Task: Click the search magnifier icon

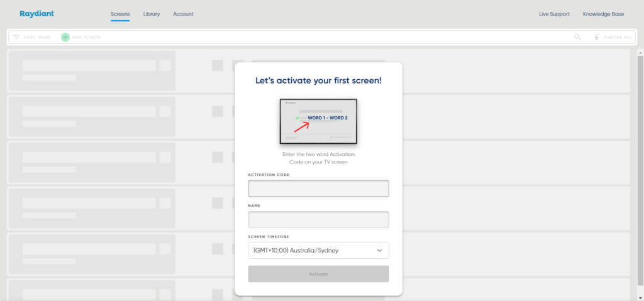Action: (x=577, y=37)
